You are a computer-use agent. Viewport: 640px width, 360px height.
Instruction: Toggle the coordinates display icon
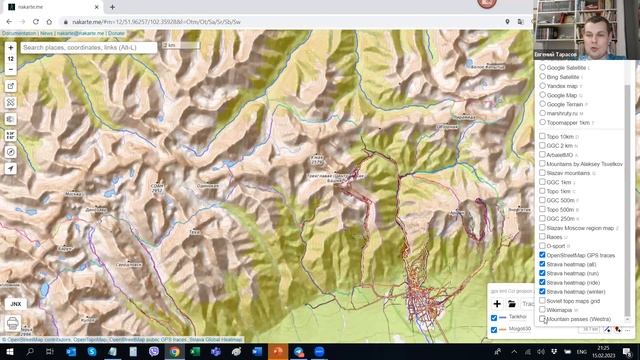pyautogui.click(x=11, y=136)
